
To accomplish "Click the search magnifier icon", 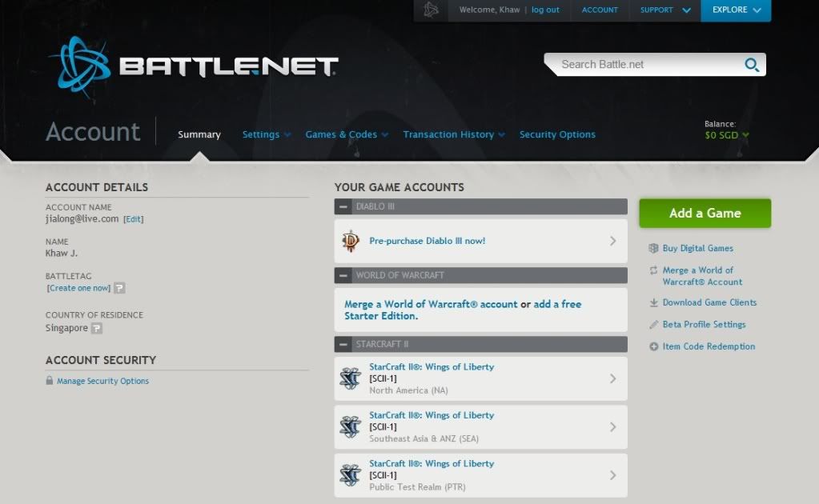I will tap(752, 65).
